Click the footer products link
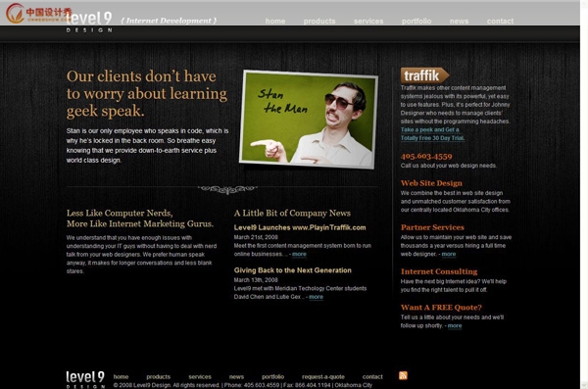Image resolution: width=588 pixels, height=389 pixels. (158, 376)
